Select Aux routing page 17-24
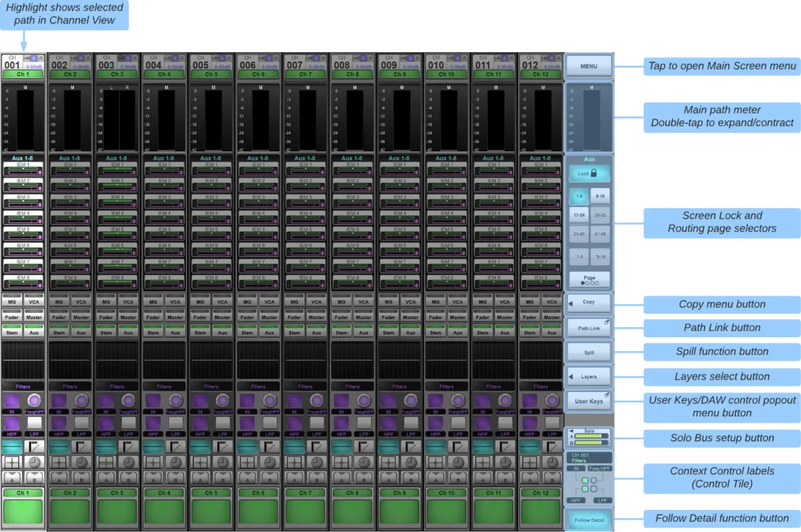Image resolution: width=801 pixels, height=532 pixels. [x=579, y=216]
